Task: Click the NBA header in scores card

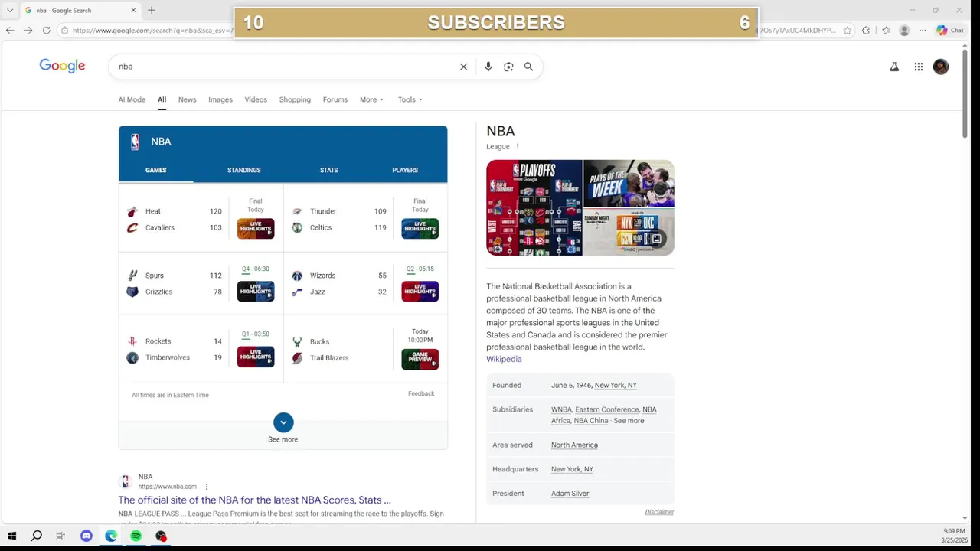Action: pos(161,142)
